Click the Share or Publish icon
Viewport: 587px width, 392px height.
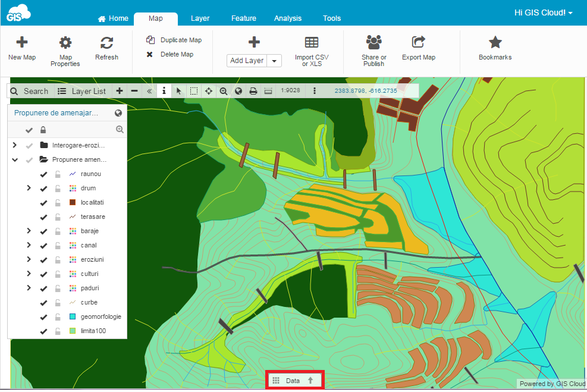(x=373, y=42)
